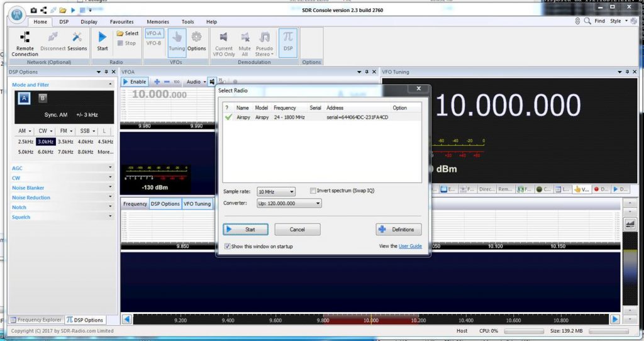Switch to the Frequency Explorer tab
The width and height of the screenshot is (644, 341).
(x=36, y=320)
